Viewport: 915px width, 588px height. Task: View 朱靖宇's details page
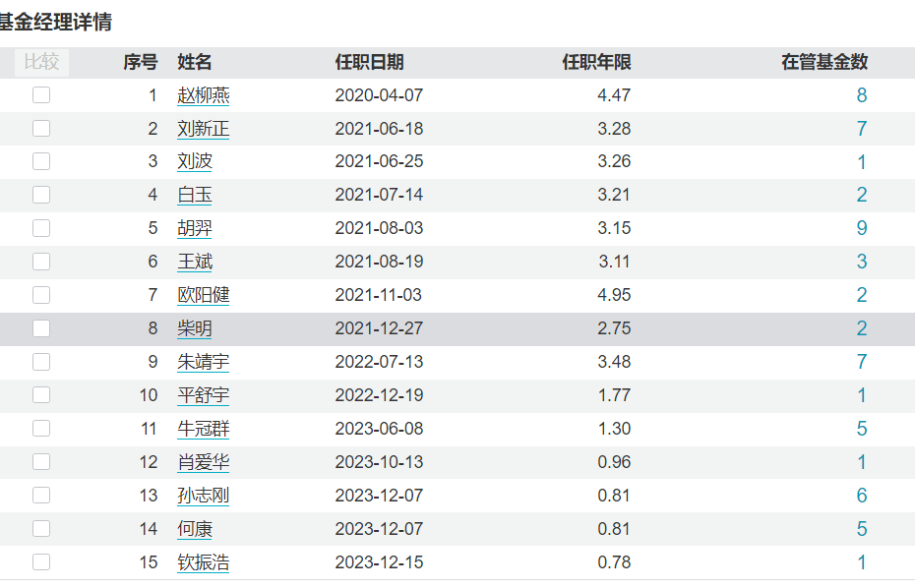pyautogui.click(x=203, y=362)
